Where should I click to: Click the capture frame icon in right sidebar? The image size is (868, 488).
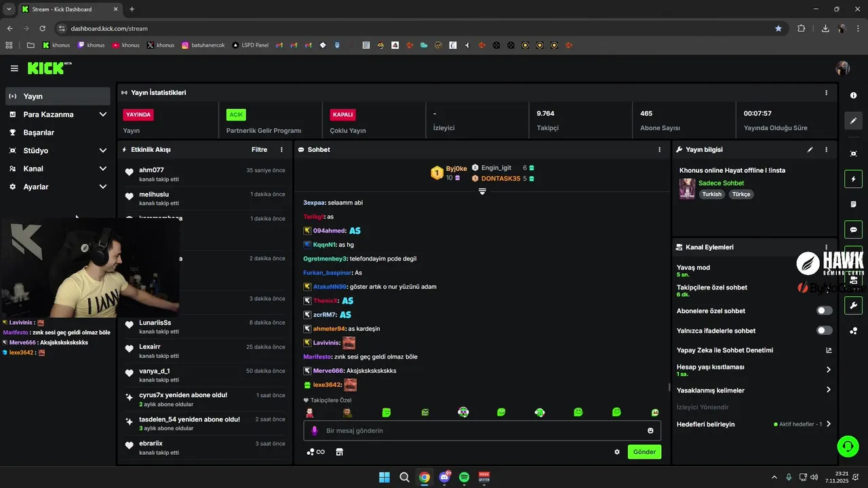854,154
